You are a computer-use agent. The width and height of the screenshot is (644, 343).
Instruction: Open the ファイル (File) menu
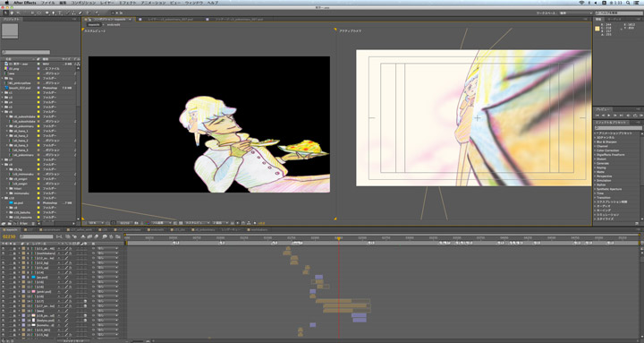coord(48,3)
